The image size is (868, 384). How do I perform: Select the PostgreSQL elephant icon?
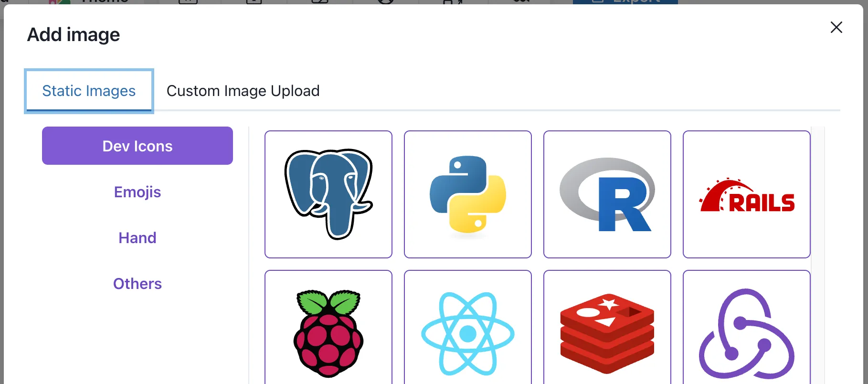(328, 194)
